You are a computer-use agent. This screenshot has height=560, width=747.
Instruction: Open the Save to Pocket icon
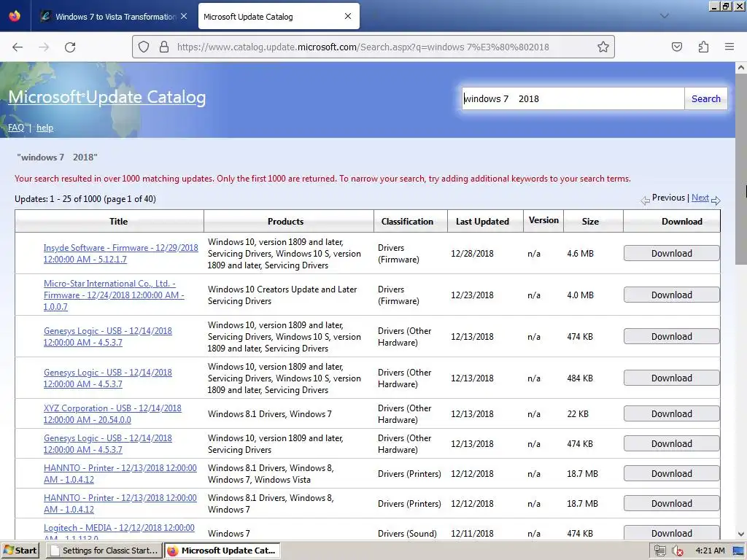(x=676, y=47)
